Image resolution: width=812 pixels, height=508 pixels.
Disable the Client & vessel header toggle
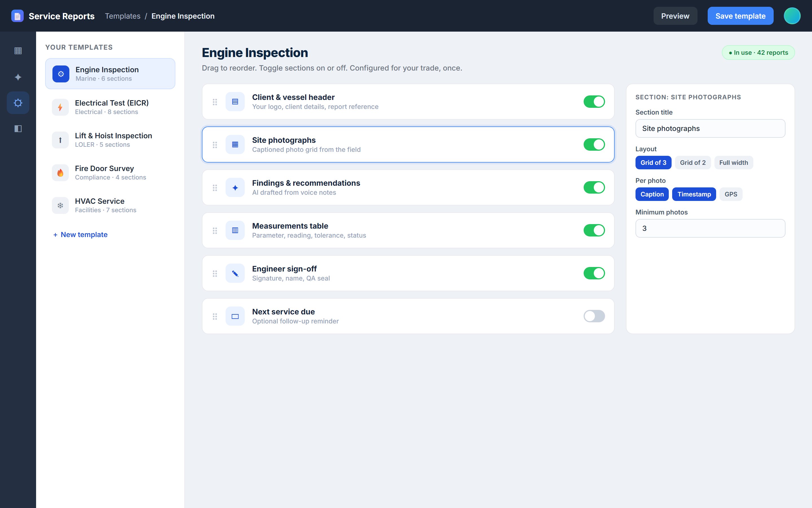coord(594,102)
